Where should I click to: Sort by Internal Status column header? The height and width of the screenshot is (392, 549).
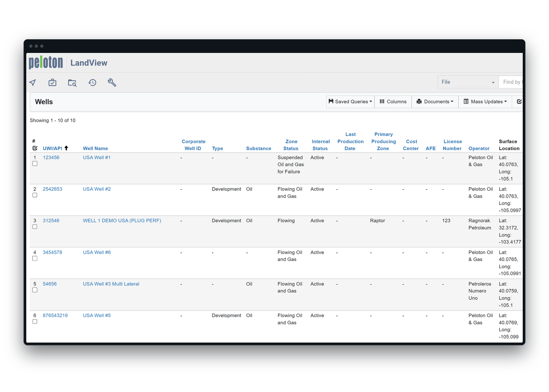(x=320, y=145)
